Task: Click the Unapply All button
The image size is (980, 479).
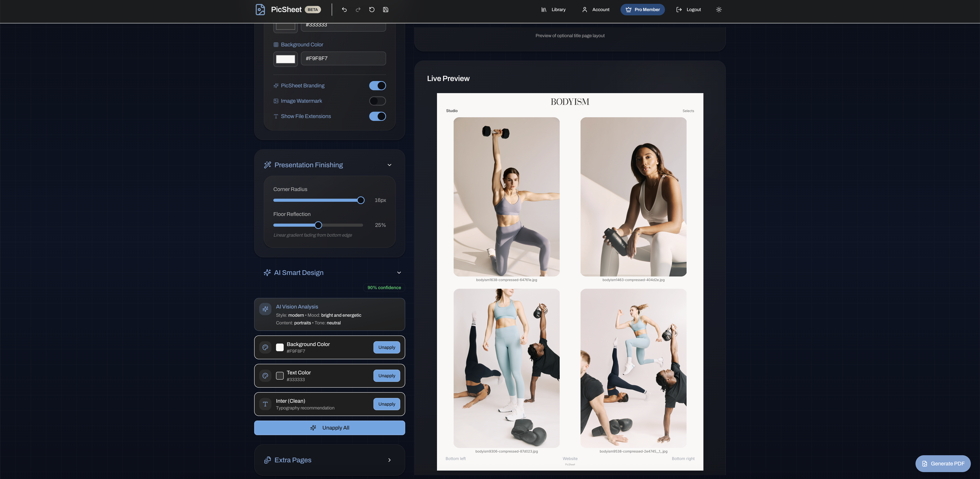Action: click(x=329, y=428)
